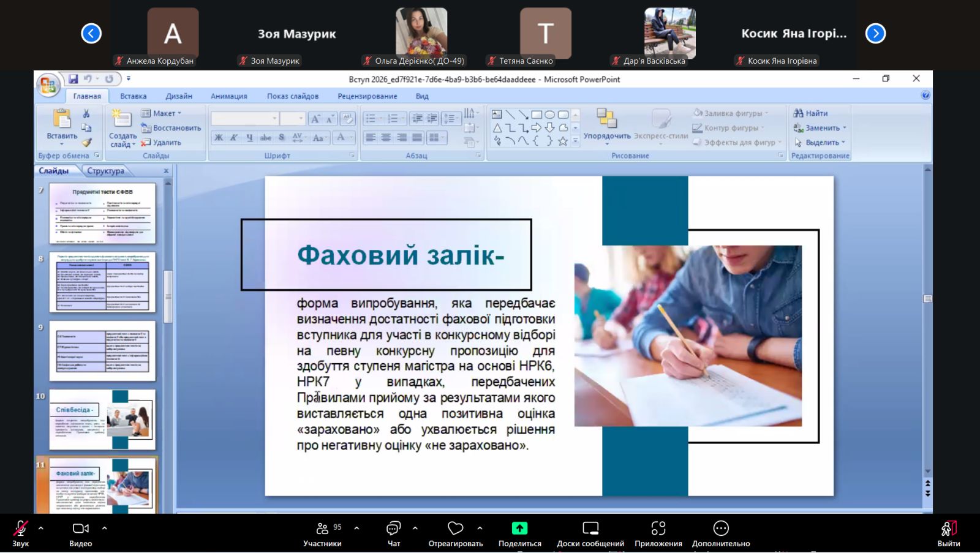Image resolution: width=980 pixels, height=553 pixels.
Task: Expand audio options arrow beside Звук
Action: [x=41, y=528]
